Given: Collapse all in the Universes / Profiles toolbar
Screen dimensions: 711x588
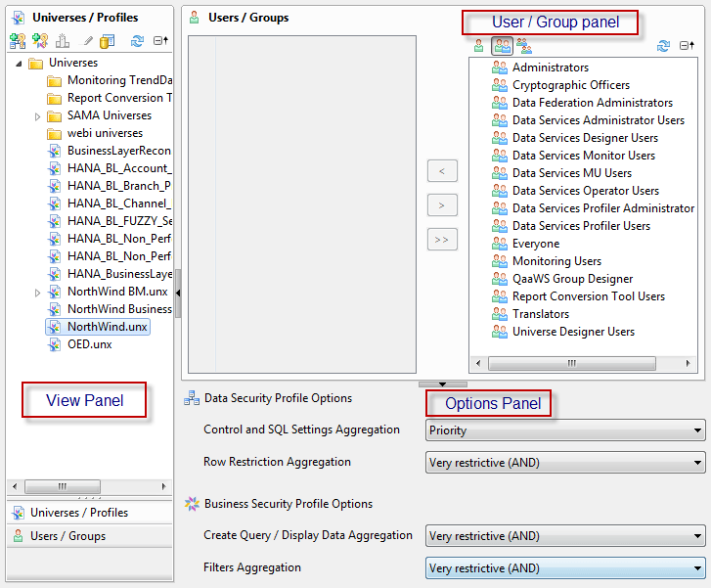Looking at the screenshot, I should [160, 41].
